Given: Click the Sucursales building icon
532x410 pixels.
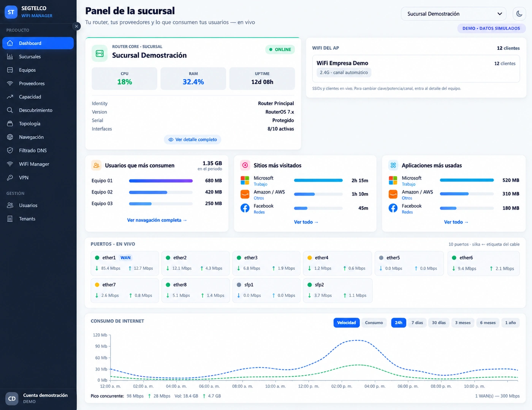Looking at the screenshot, I should 10,57.
